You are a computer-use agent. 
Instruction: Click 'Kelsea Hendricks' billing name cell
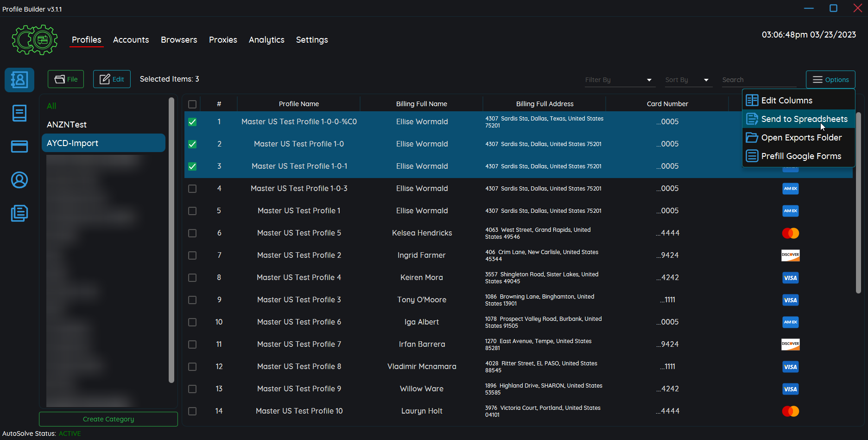(x=422, y=233)
